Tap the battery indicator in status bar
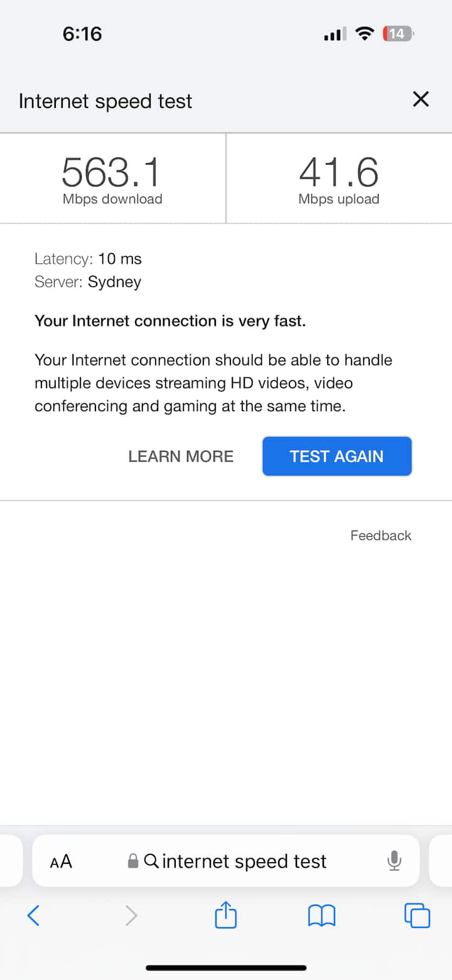This screenshot has height=980, width=452. click(398, 34)
